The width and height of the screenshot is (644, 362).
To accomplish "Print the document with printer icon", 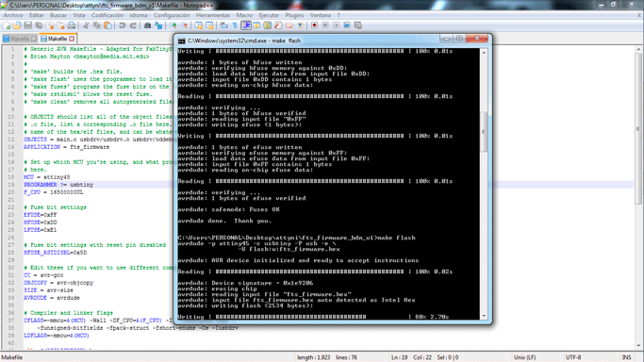I will [72, 25].
